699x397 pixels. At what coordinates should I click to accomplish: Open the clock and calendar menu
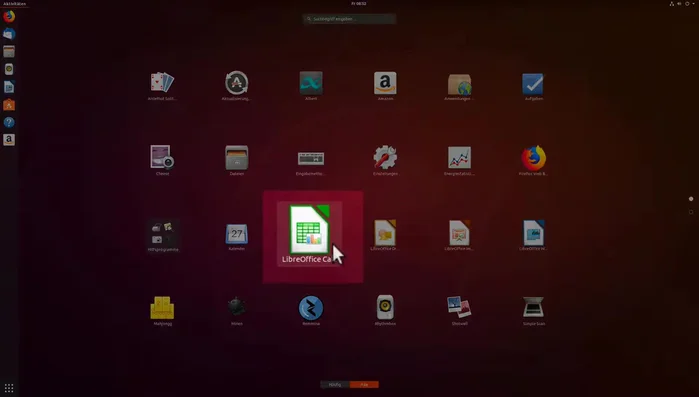point(358,4)
